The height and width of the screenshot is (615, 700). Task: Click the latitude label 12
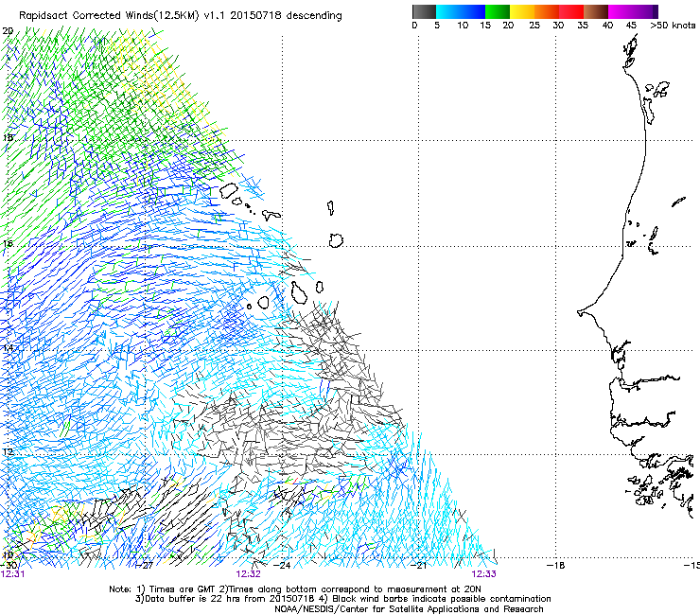point(8,452)
